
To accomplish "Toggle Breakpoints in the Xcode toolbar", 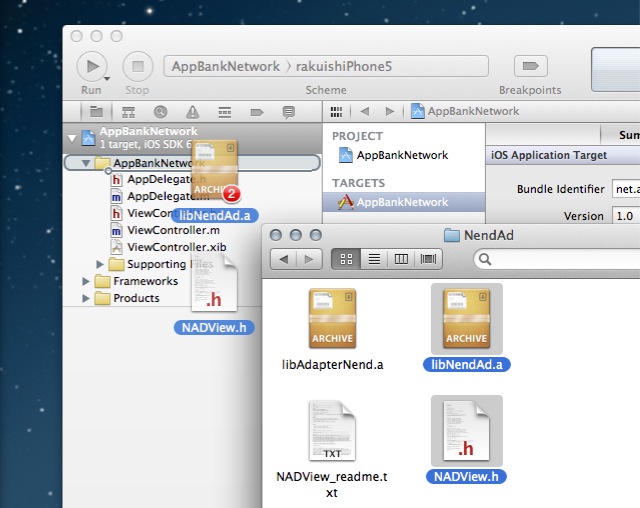I will (529, 67).
